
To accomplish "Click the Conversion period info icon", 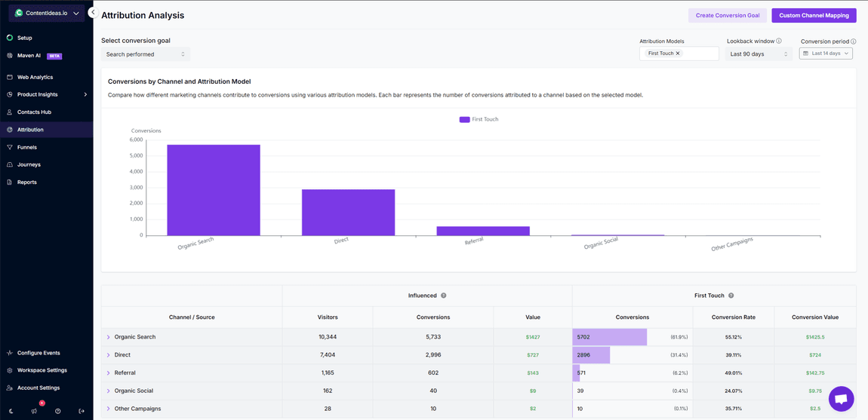I will point(854,41).
